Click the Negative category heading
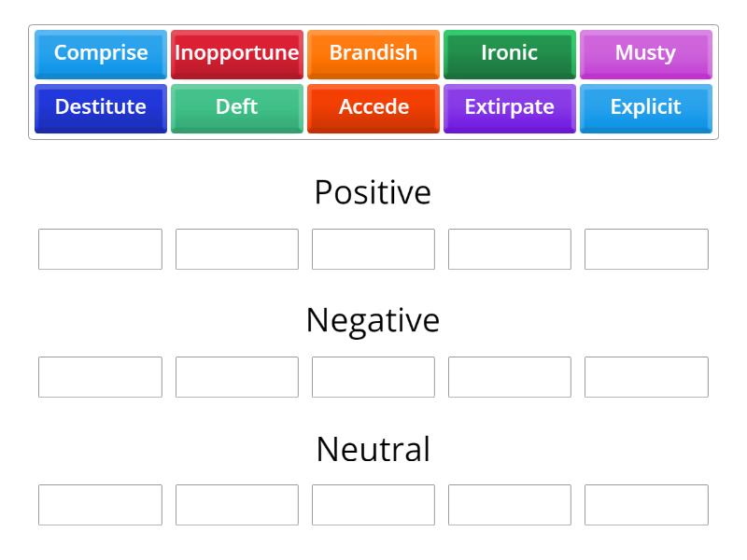This screenshot has height=560, width=747. click(x=373, y=320)
